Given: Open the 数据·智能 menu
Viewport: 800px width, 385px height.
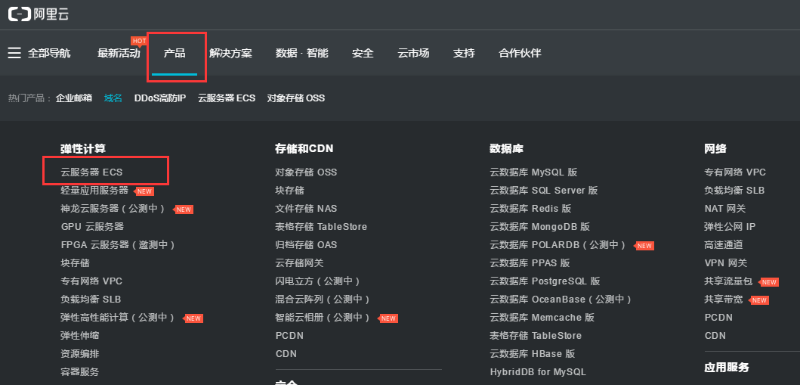Looking at the screenshot, I should [302, 53].
